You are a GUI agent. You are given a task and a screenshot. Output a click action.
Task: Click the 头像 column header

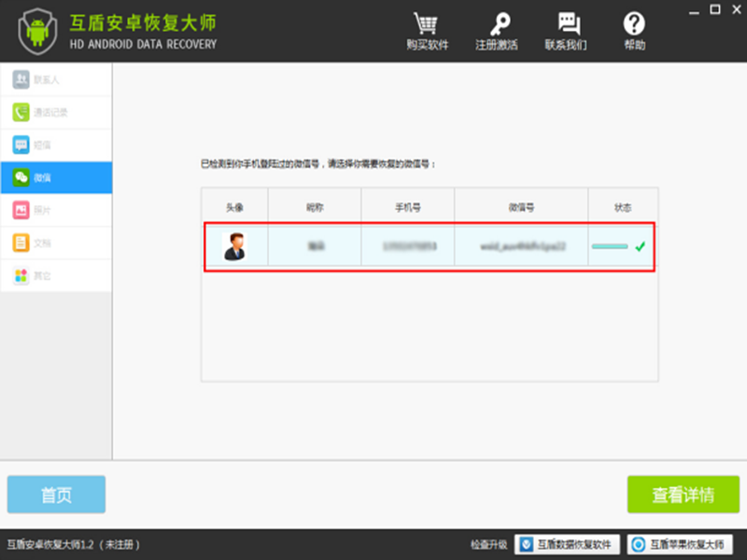point(234,207)
